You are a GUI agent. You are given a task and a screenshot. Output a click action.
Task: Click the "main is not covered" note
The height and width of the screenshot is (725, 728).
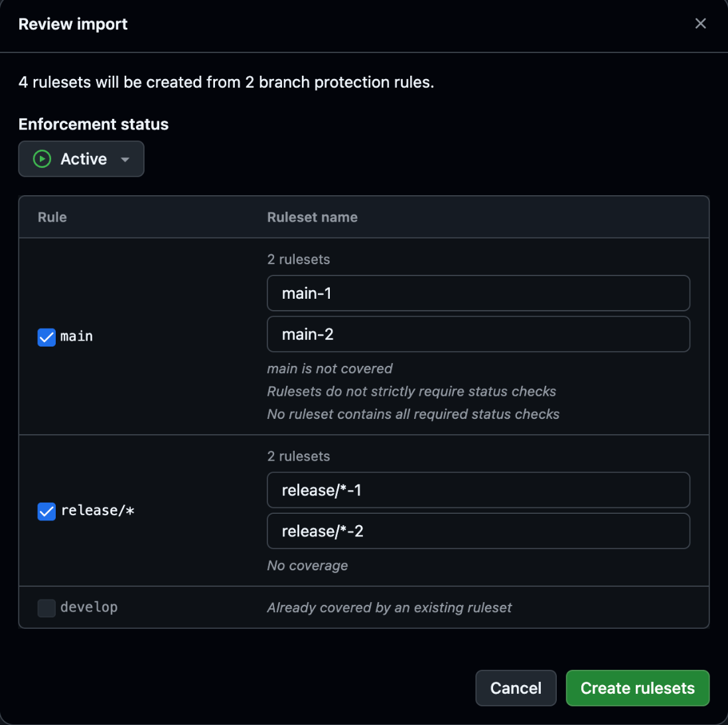pos(330,368)
